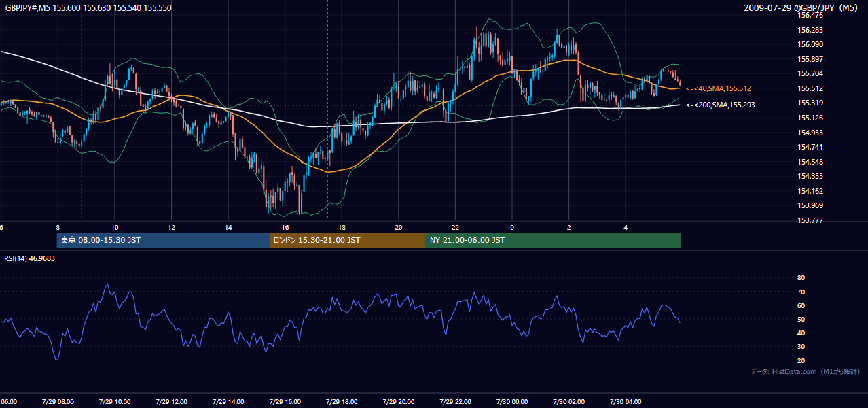This screenshot has height=408, width=868.
Task: Click the 7/30 00:00 time axis label
Action: [x=512, y=402]
